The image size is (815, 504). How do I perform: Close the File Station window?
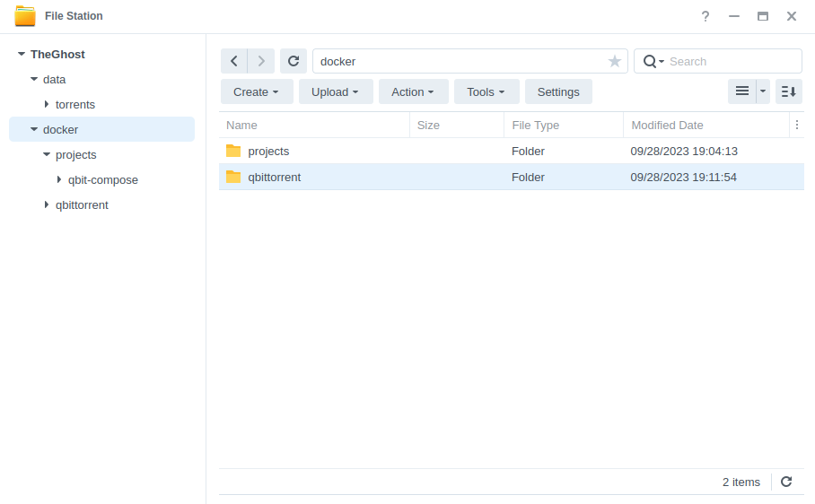[792, 16]
